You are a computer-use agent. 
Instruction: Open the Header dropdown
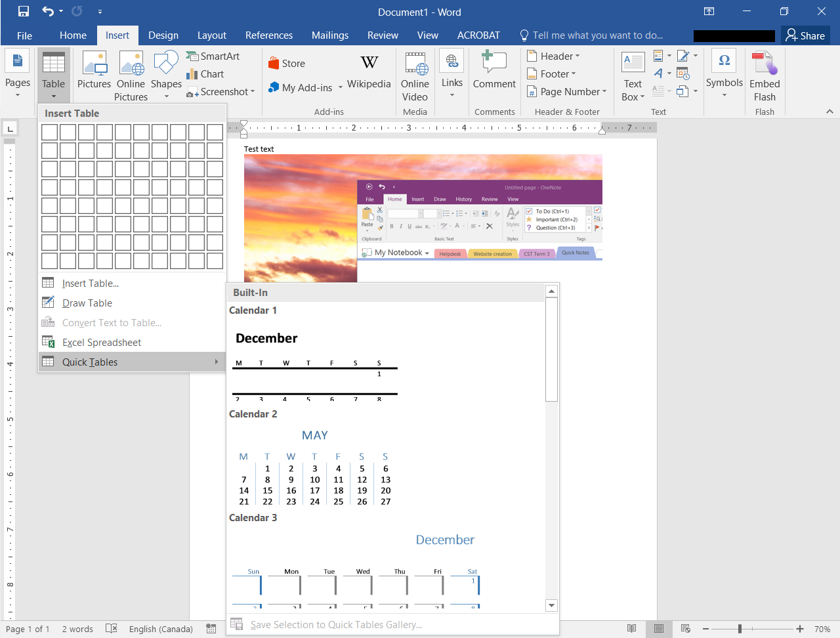[x=555, y=56]
